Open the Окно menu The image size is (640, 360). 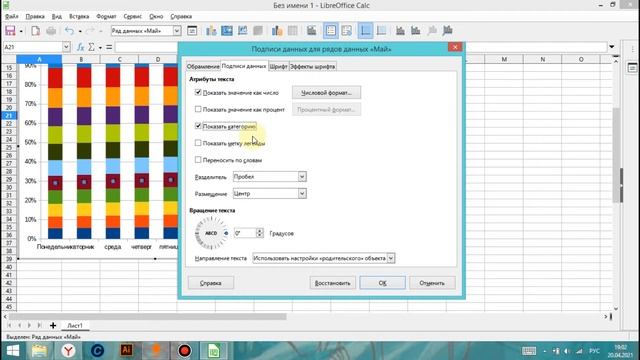click(x=156, y=16)
